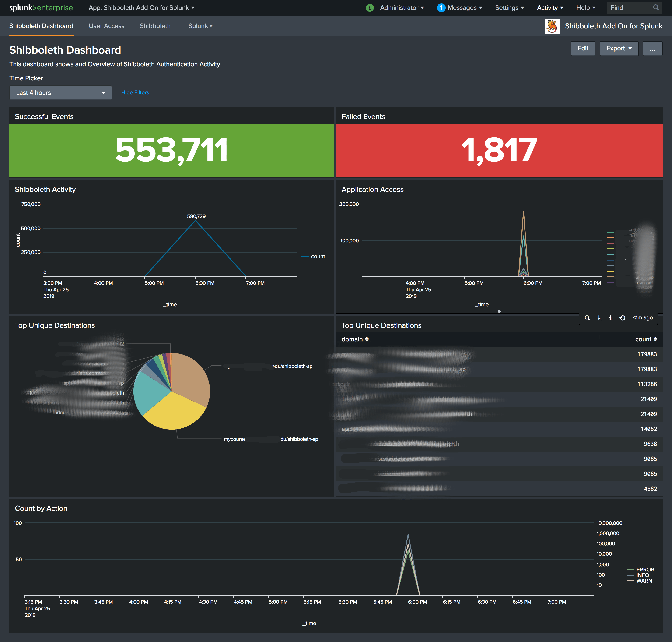This screenshot has height=642, width=672.
Task: Click the search magnifier in Find box
Action: click(x=656, y=7)
